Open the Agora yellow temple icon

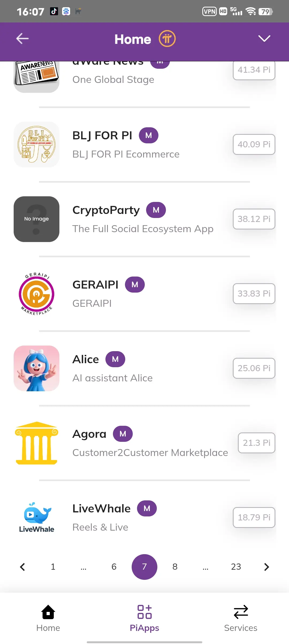pyautogui.click(x=37, y=443)
